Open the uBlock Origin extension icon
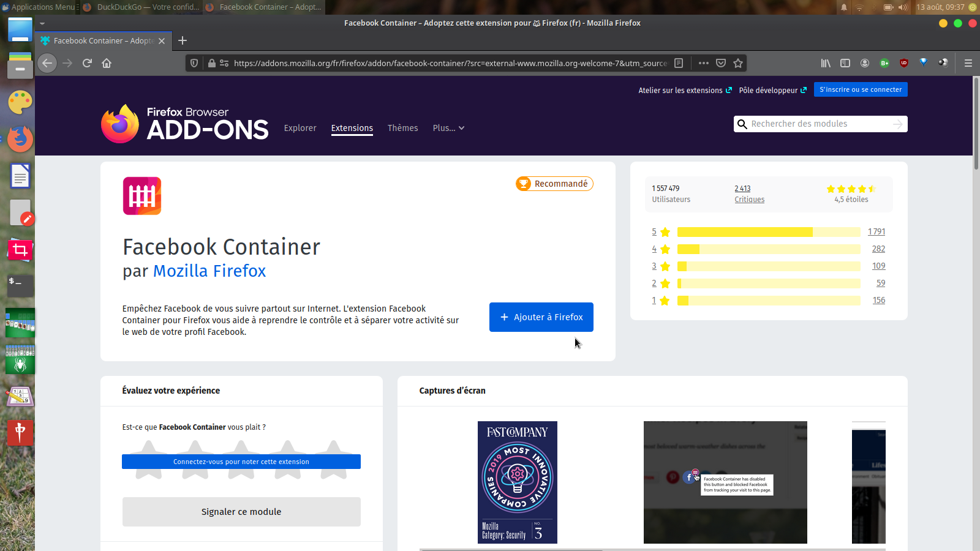The width and height of the screenshot is (980, 551). [904, 63]
